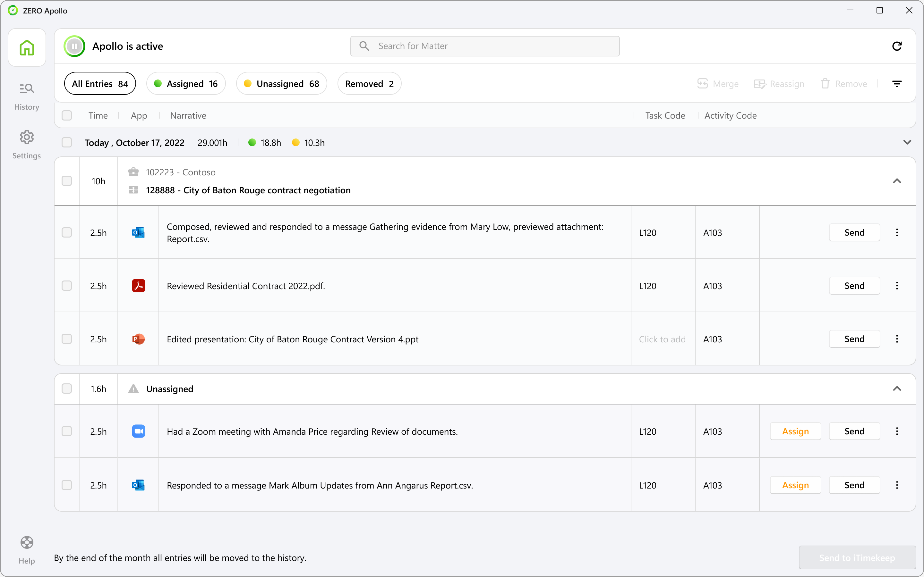Open Settings from the sidebar
Screen dimensions: 924x577
(x=26, y=144)
